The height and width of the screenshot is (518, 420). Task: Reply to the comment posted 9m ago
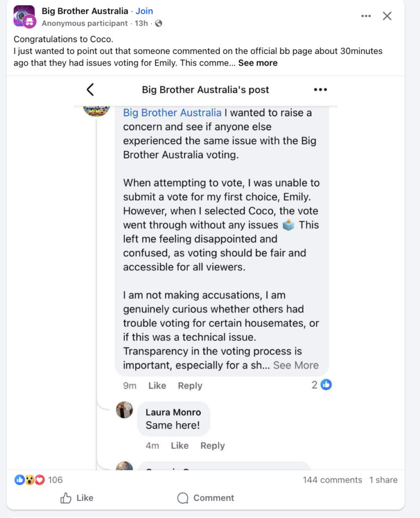[x=190, y=386]
